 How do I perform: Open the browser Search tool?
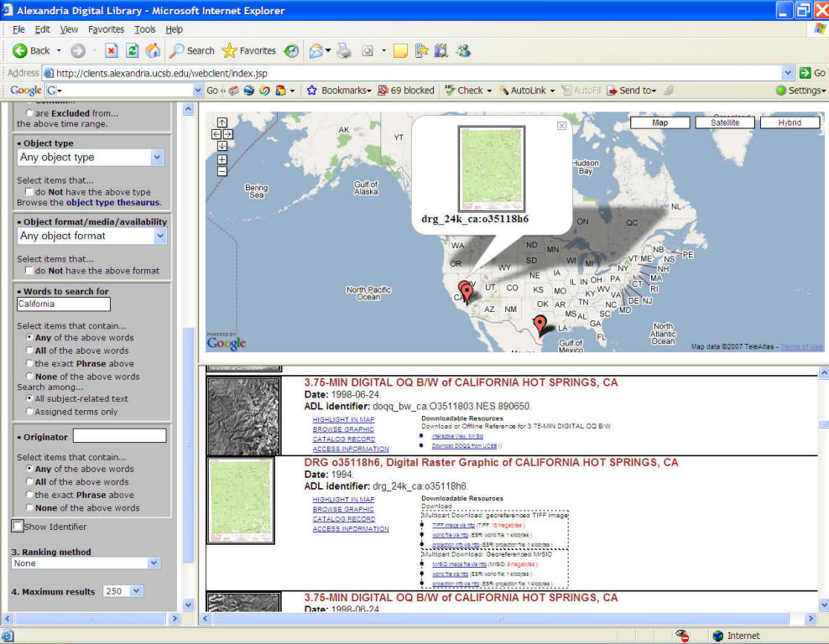(x=192, y=50)
